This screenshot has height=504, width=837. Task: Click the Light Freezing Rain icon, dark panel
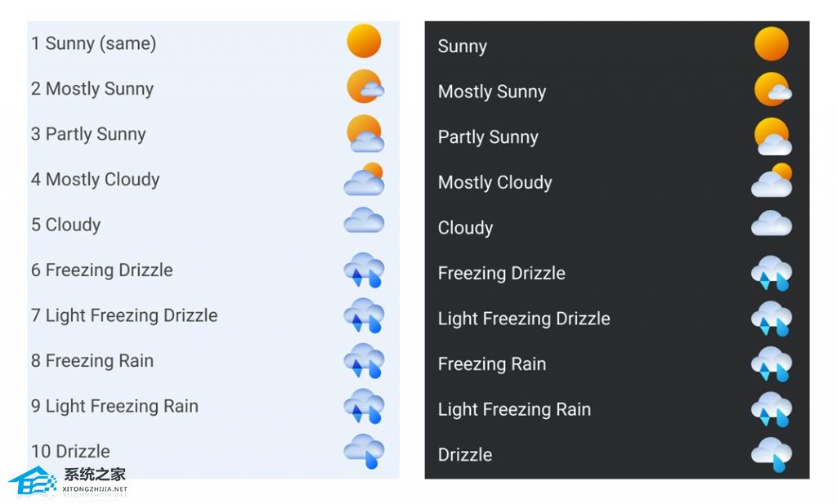(x=772, y=409)
